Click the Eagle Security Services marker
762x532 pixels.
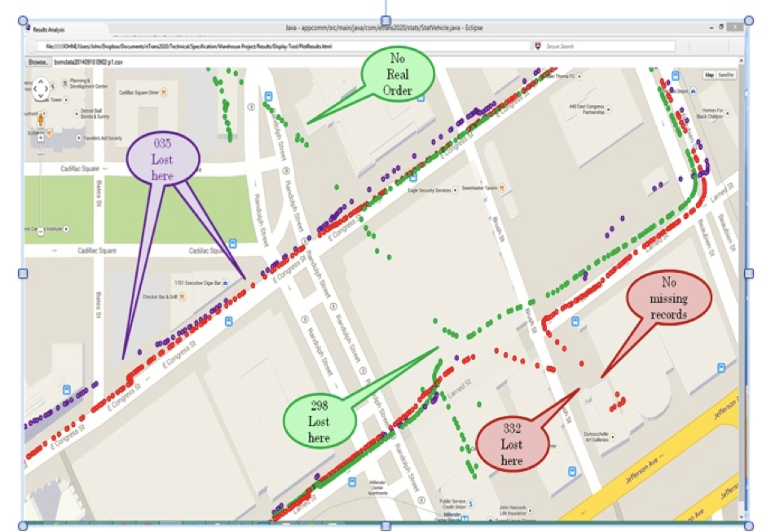click(x=455, y=190)
